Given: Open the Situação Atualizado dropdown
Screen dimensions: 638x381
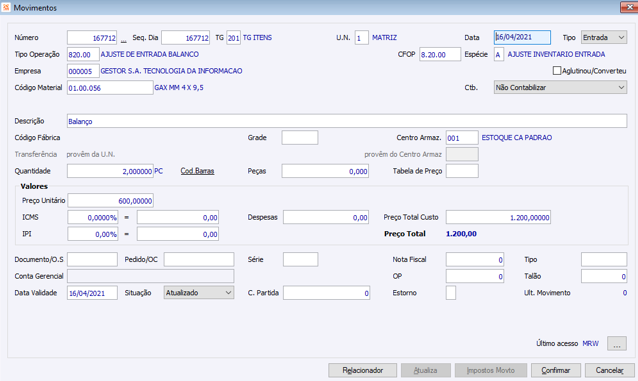Looking at the screenshot, I should click(199, 293).
